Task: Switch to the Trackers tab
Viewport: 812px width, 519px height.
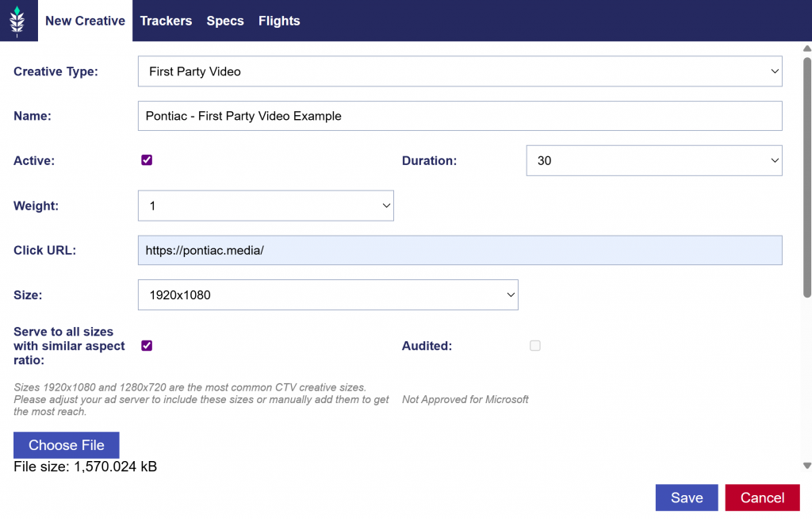Action: coord(166,21)
